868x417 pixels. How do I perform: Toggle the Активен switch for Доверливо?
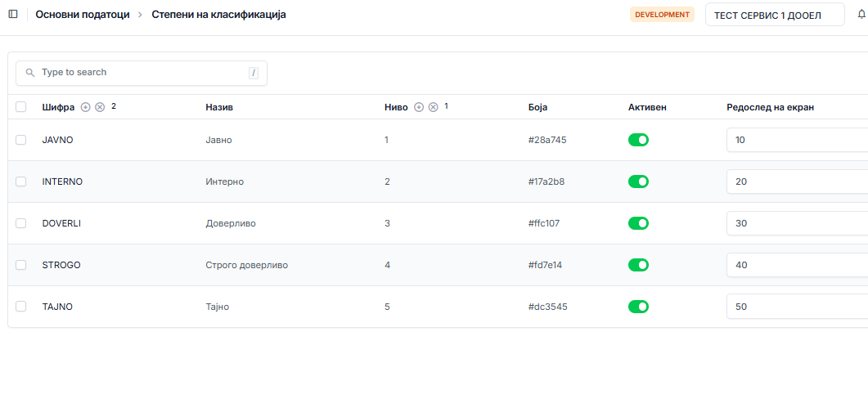click(638, 223)
